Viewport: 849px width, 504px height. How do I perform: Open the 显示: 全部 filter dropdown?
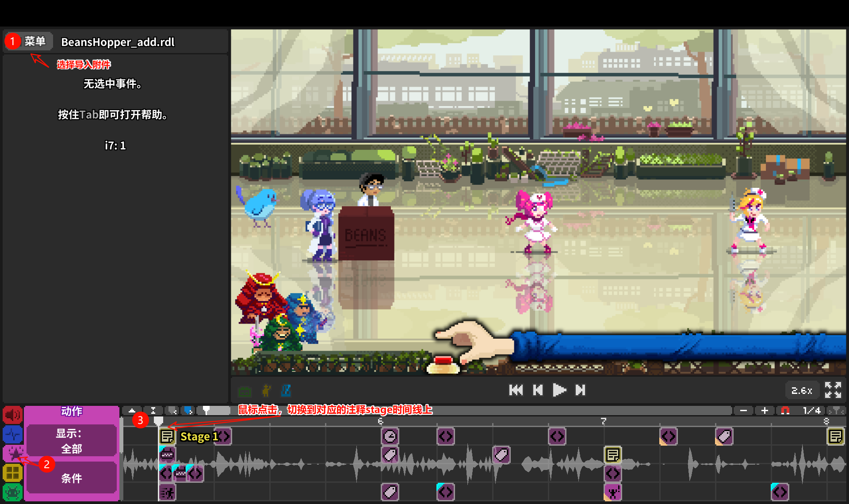tap(71, 441)
